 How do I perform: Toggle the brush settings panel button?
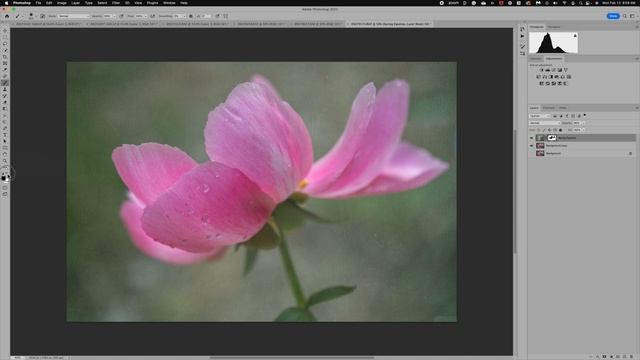point(42,16)
